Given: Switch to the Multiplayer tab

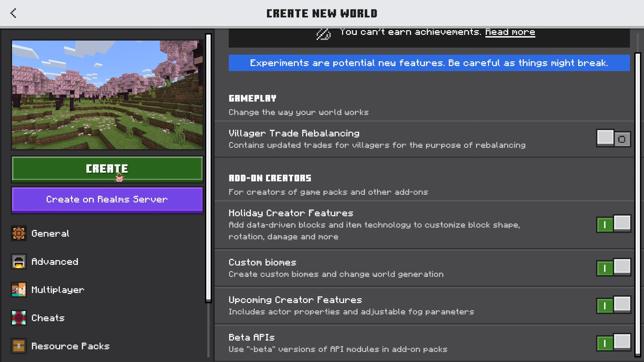Looking at the screenshot, I should point(107,290).
